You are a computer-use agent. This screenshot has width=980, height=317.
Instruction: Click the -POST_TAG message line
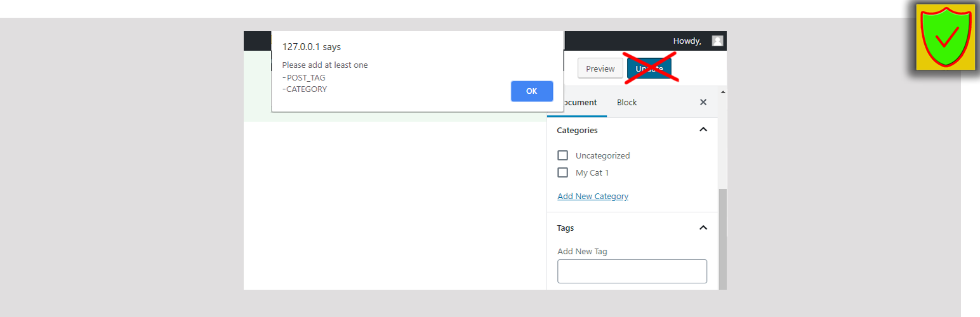tap(304, 77)
